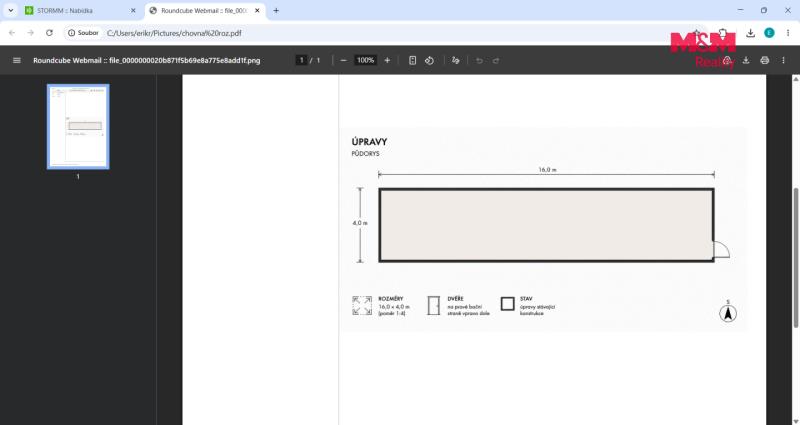
Task: Click the fit to page icon
Action: coord(413,60)
